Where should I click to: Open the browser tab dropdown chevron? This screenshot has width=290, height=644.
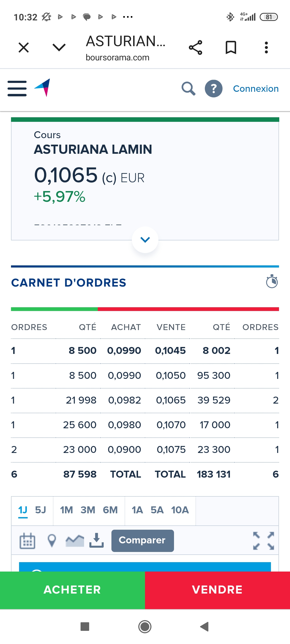59,47
